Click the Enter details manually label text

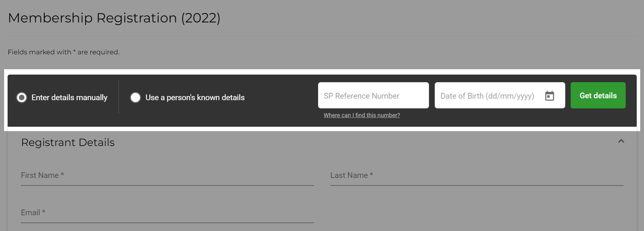point(69,98)
